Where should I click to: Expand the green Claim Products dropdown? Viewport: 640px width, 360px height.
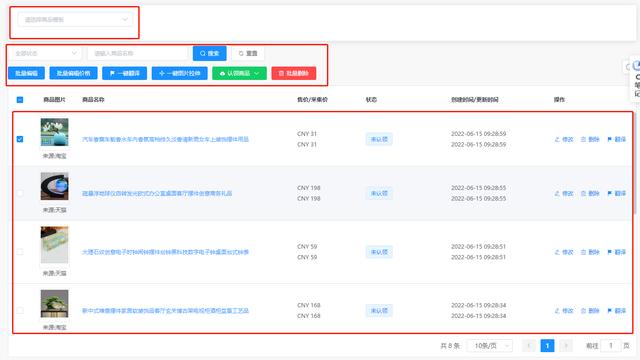click(x=239, y=73)
